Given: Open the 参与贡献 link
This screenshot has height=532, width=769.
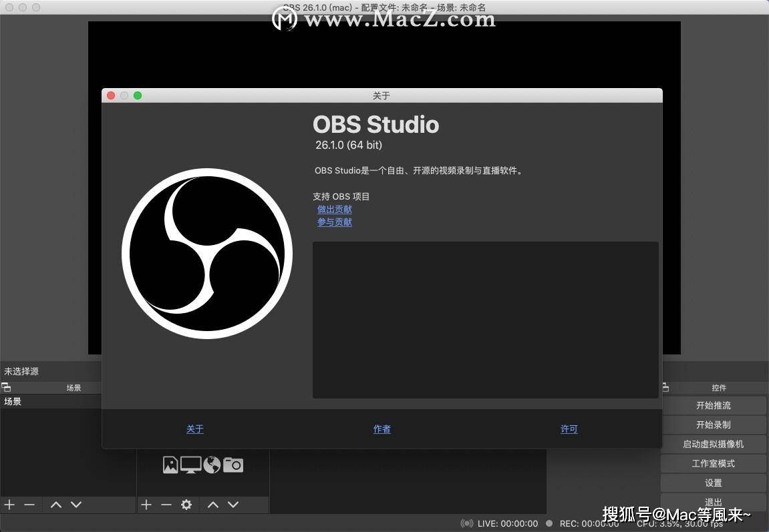Looking at the screenshot, I should tap(335, 222).
